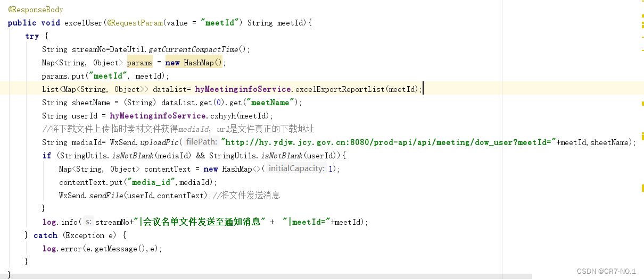Click the "|会议名单文件发送至通知消息" string

[x=200, y=222]
